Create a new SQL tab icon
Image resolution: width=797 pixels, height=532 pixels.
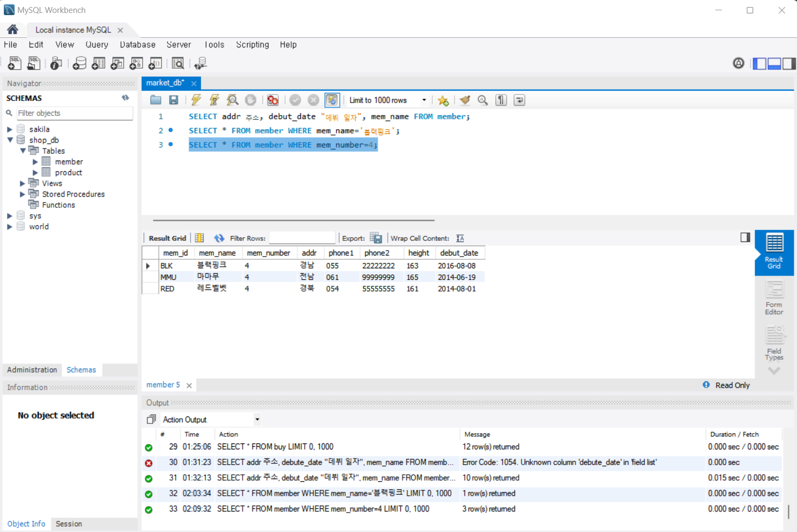[x=15, y=63]
